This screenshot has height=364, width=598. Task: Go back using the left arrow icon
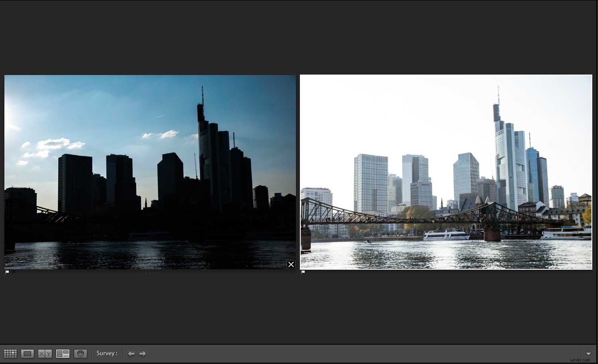131,353
